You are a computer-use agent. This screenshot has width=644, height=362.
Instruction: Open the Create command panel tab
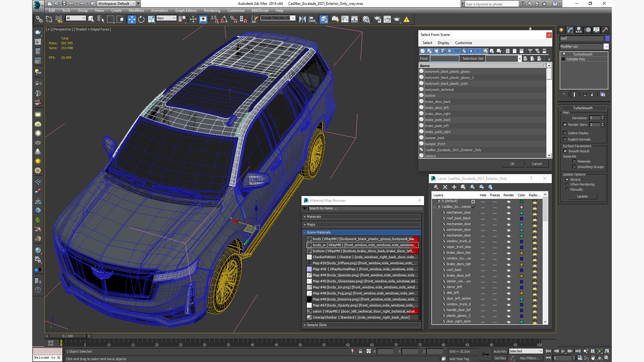pyautogui.click(x=561, y=30)
